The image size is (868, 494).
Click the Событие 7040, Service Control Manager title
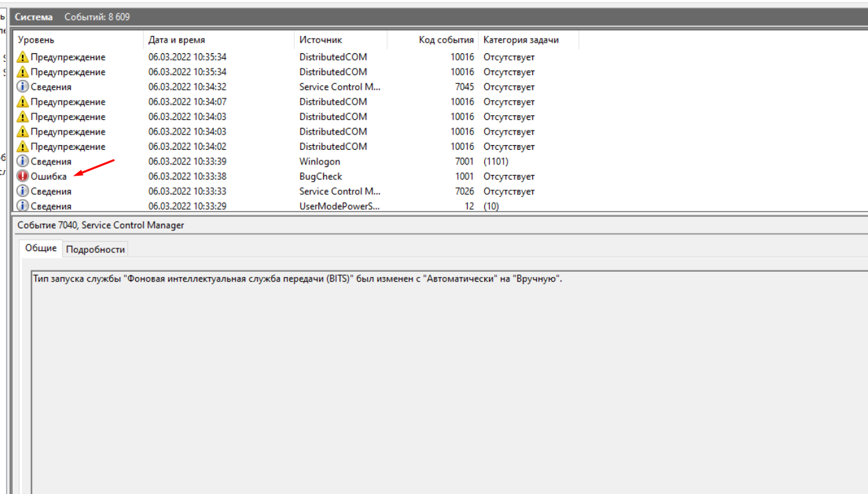[x=101, y=225]
